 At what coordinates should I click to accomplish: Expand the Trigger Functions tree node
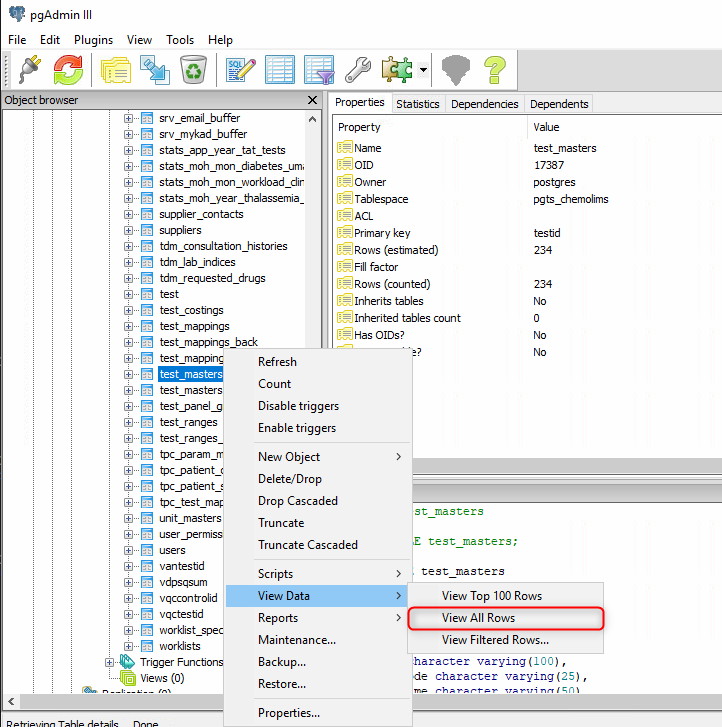click(110, 662)
